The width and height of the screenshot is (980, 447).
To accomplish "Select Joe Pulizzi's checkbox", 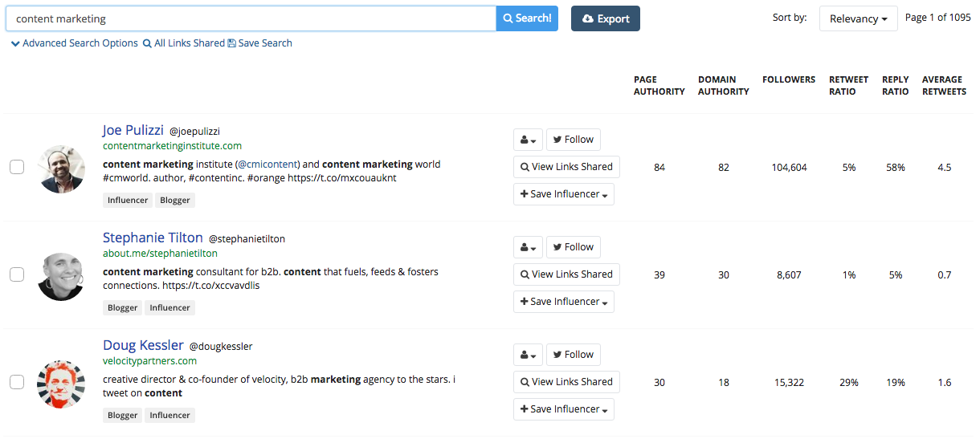I will point(17,167).
